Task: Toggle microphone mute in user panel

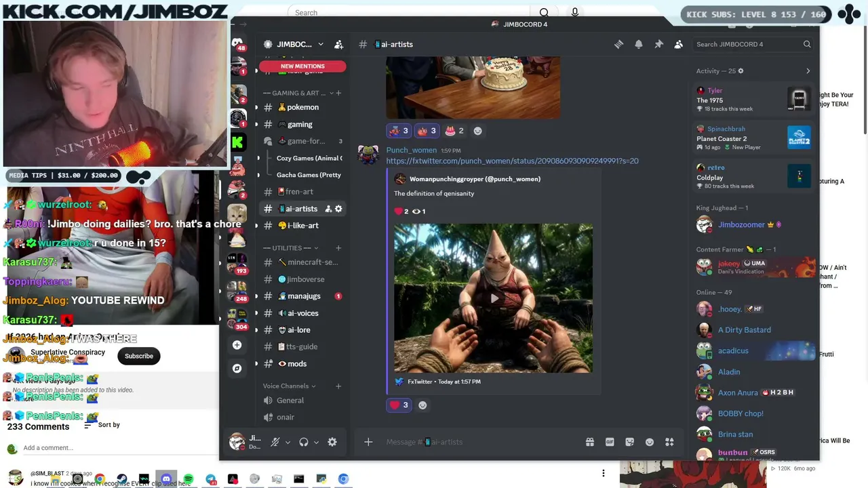Action: [x=275, y=442]
